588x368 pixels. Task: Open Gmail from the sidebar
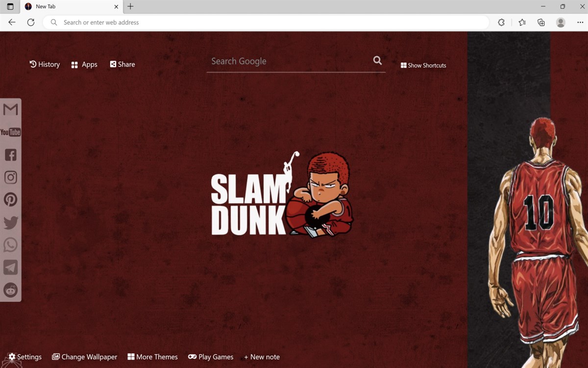coord(10,109)
